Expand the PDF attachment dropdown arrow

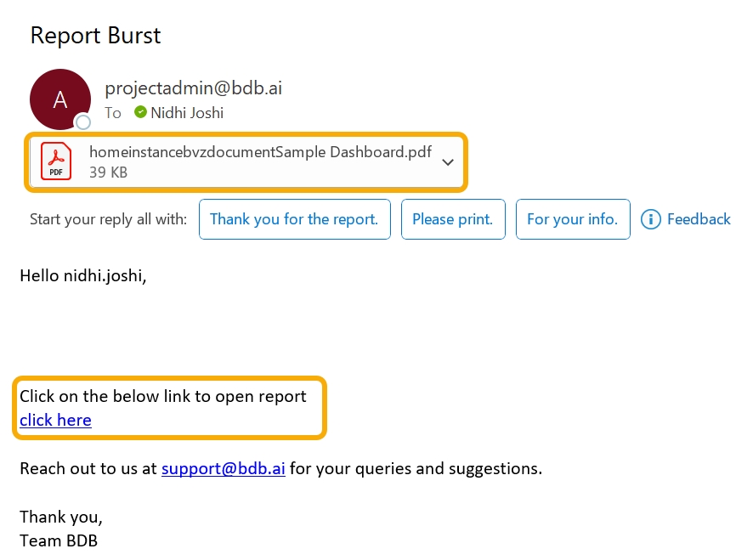pyautogui.click(x=448, y=162)
